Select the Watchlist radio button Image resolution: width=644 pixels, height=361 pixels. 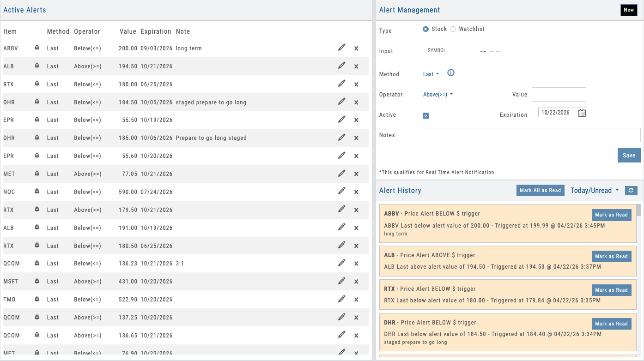tap(453, 29)
